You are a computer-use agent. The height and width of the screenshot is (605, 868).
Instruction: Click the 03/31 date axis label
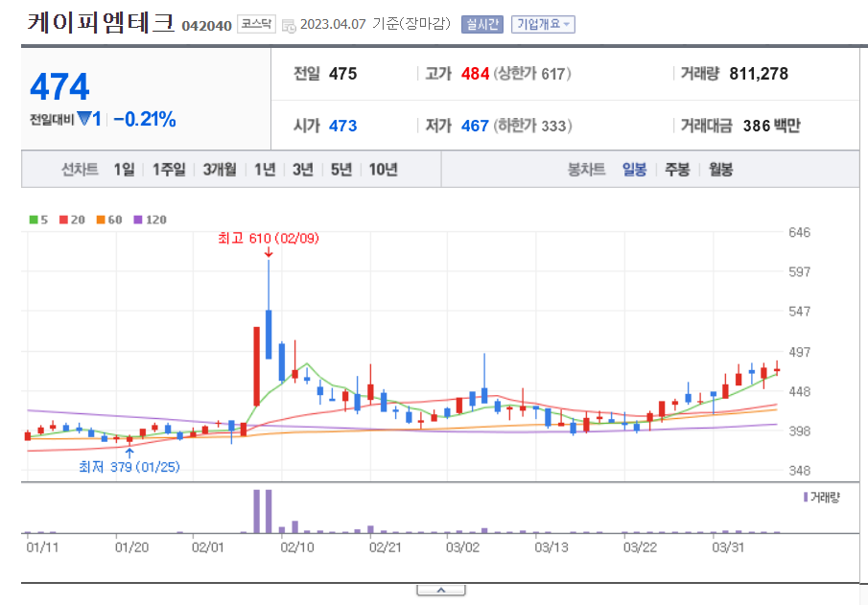coord(728,547)
